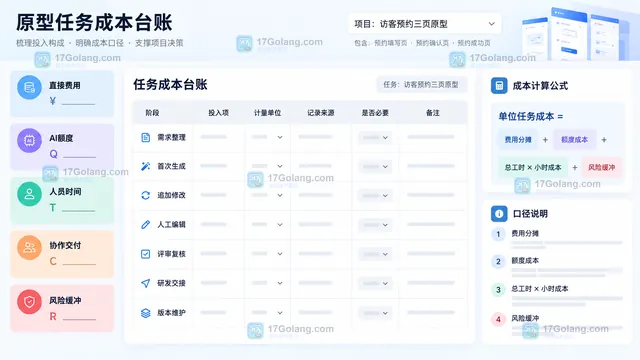Click step number 3 badge 总工时
The image size is (640, 360).
pos(498,290)
